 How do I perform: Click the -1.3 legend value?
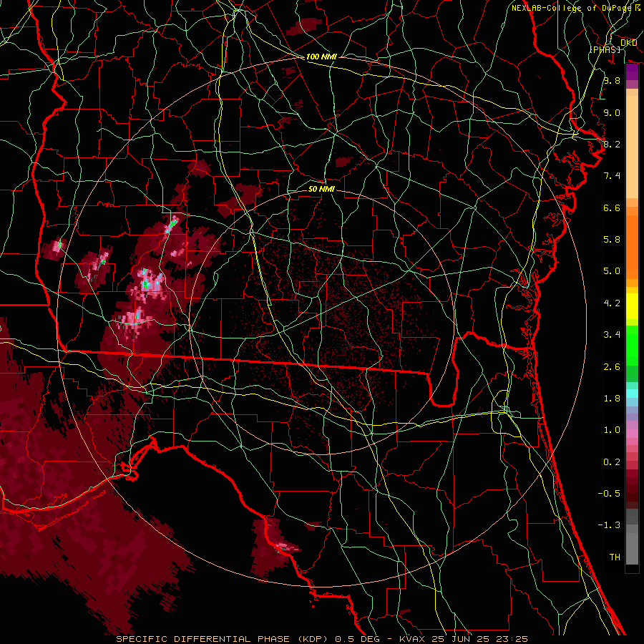[x=609, y=525]
